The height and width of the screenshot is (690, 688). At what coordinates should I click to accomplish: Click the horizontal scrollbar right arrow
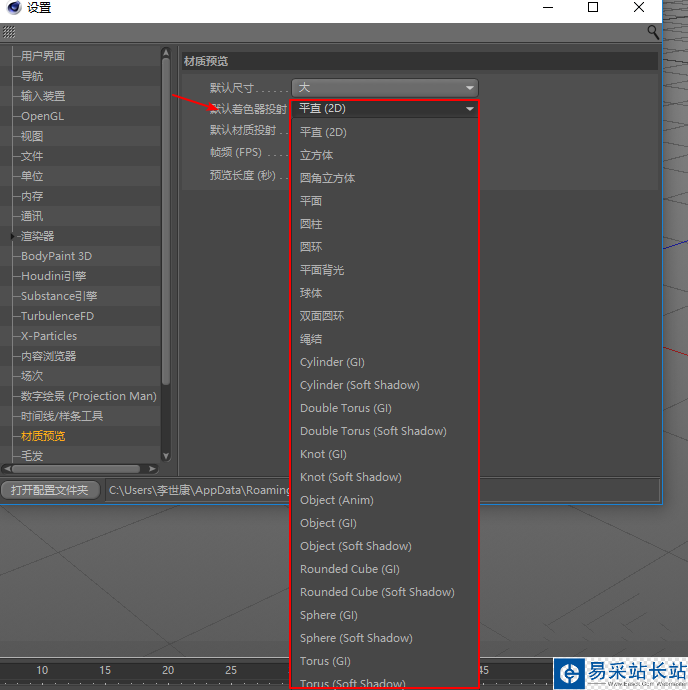[x=152, y=469]
